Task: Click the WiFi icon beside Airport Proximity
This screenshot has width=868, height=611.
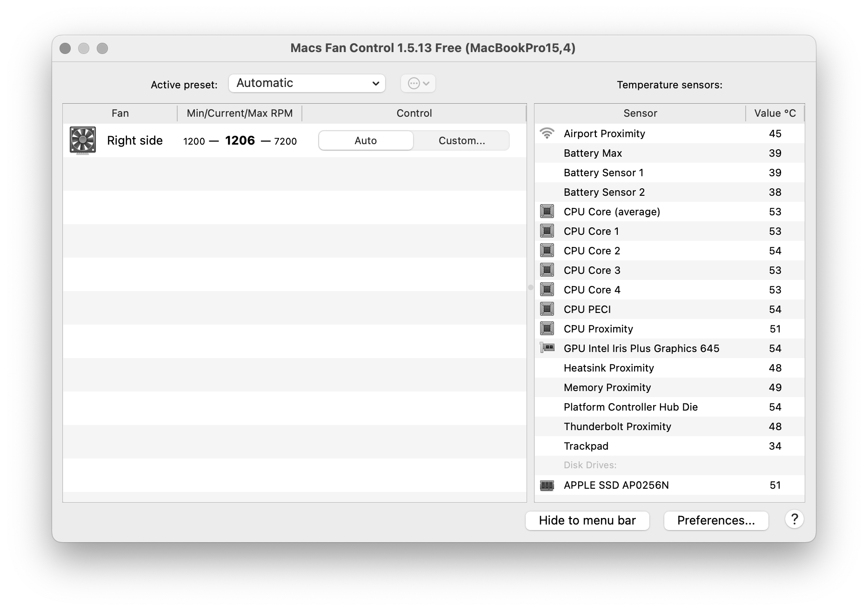Action: pyautogui.click(x=547, y=133)
